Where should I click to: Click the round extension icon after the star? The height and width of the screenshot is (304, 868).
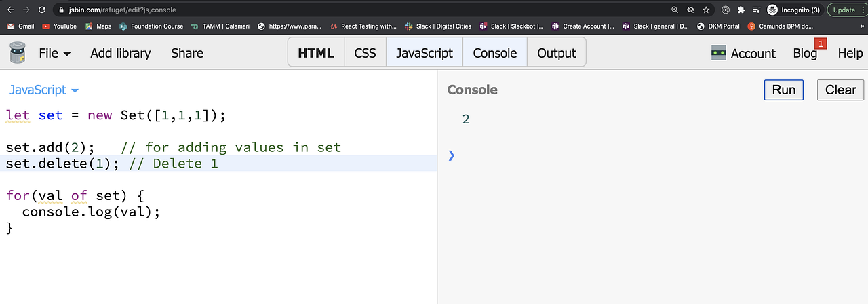click(726, 10)
